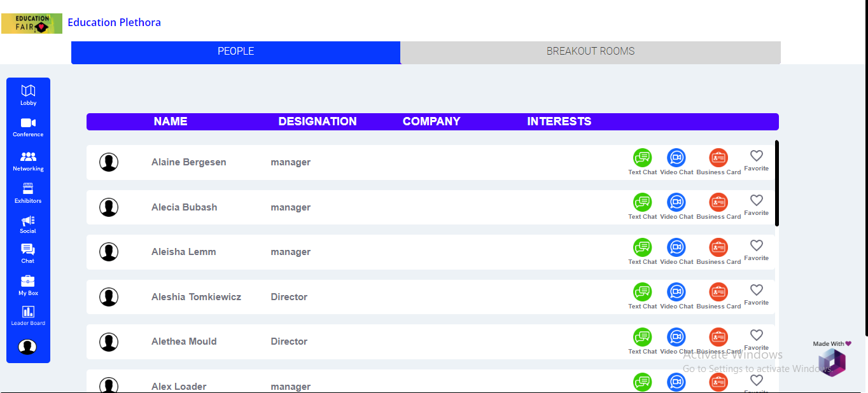Switch to the Breakout Rooms tab
868x393 pixels.
coord(590,52)
